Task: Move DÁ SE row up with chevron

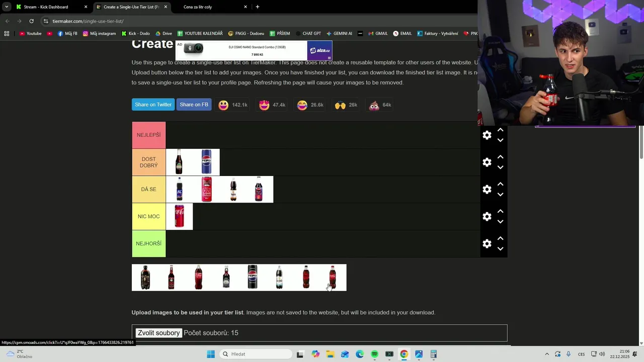Action: point(500,184)
